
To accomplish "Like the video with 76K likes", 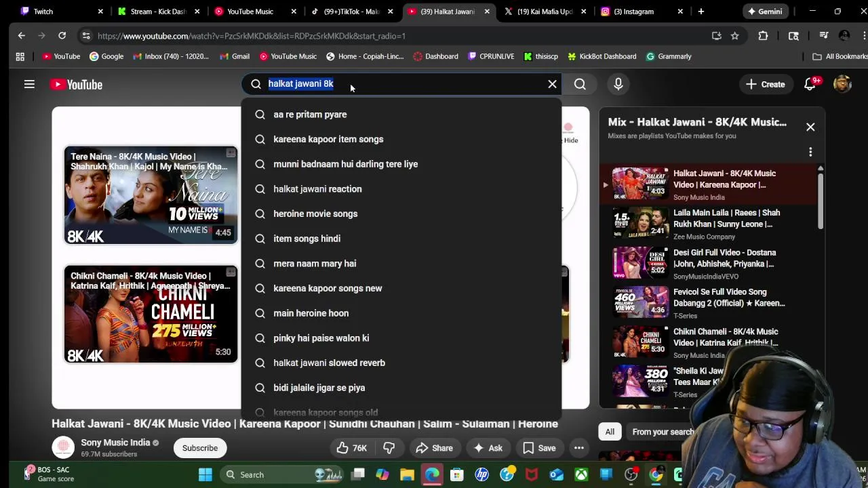I will click(351, 448).
